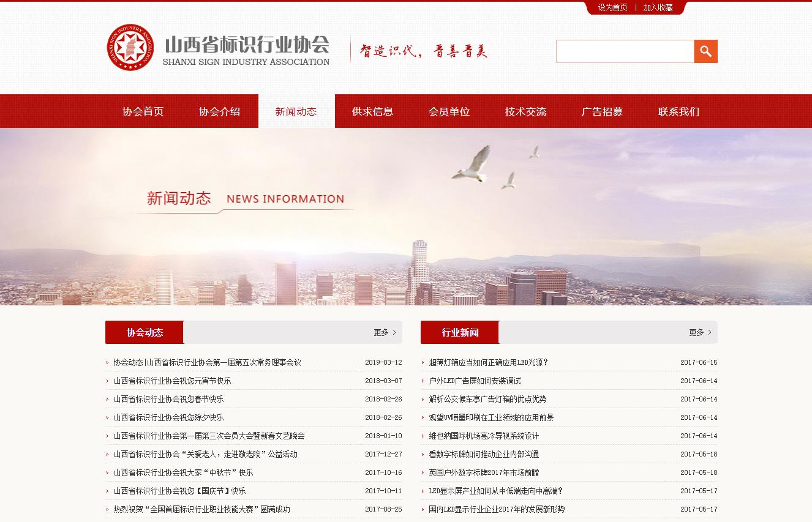Click the association's round red logo
This screenshot has height=522, width=812.
click(130, 48)
